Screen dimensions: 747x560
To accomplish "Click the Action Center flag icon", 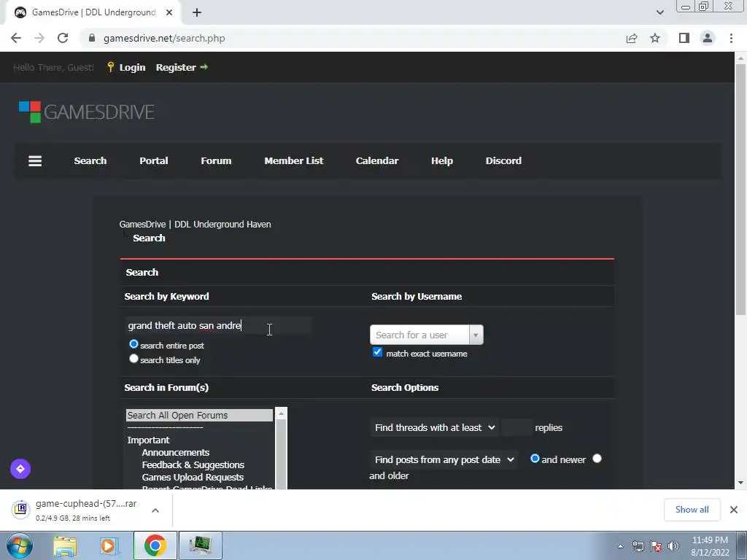I will coord(656,546).
